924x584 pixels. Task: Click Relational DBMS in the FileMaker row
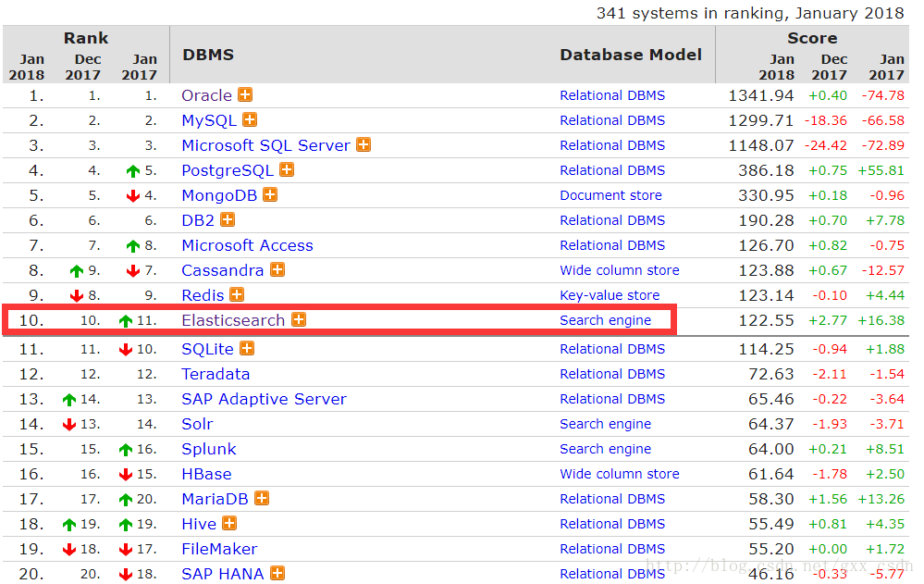click(x=612, y=549)
